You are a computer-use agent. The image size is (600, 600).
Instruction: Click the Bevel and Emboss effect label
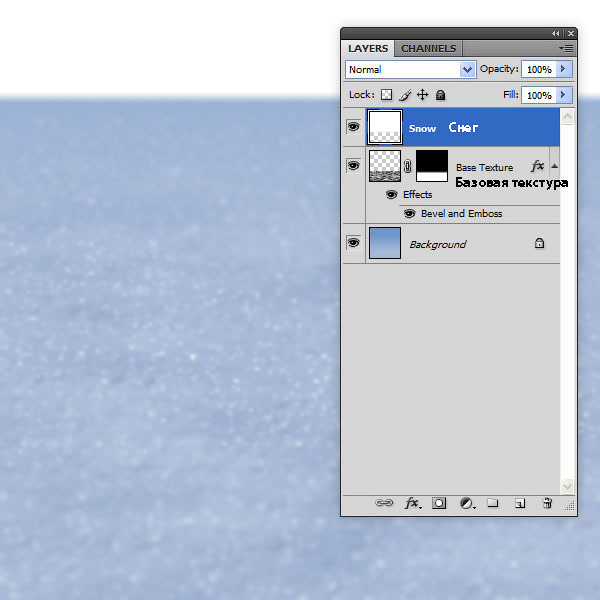click(461, 214)
